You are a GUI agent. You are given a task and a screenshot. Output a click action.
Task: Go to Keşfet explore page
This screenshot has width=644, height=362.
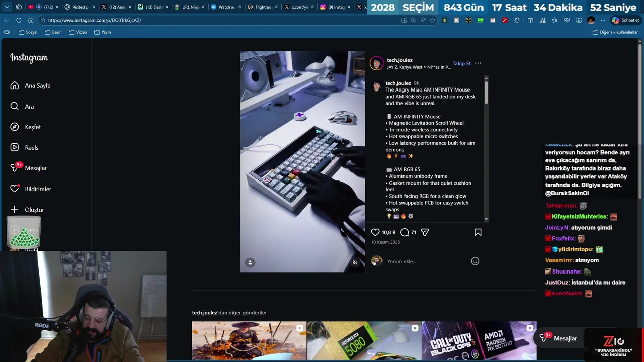[33, 127]
